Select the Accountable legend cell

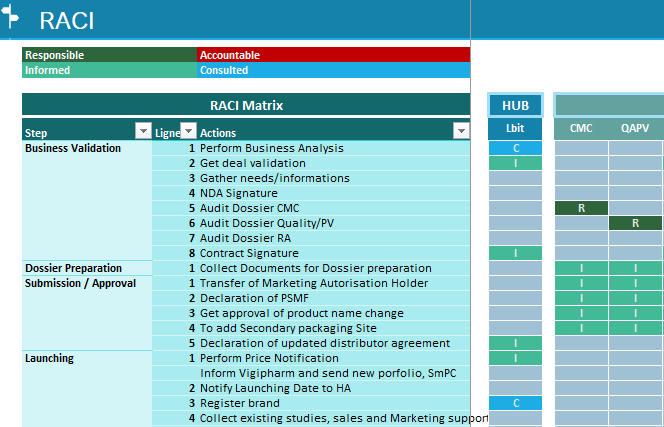pyautogui.click(x=334, y=55)
